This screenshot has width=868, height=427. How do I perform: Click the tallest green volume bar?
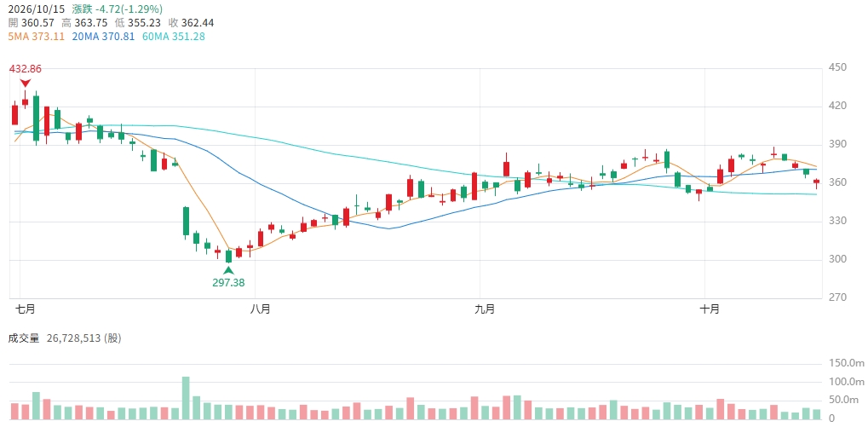(x=186, y=398)
